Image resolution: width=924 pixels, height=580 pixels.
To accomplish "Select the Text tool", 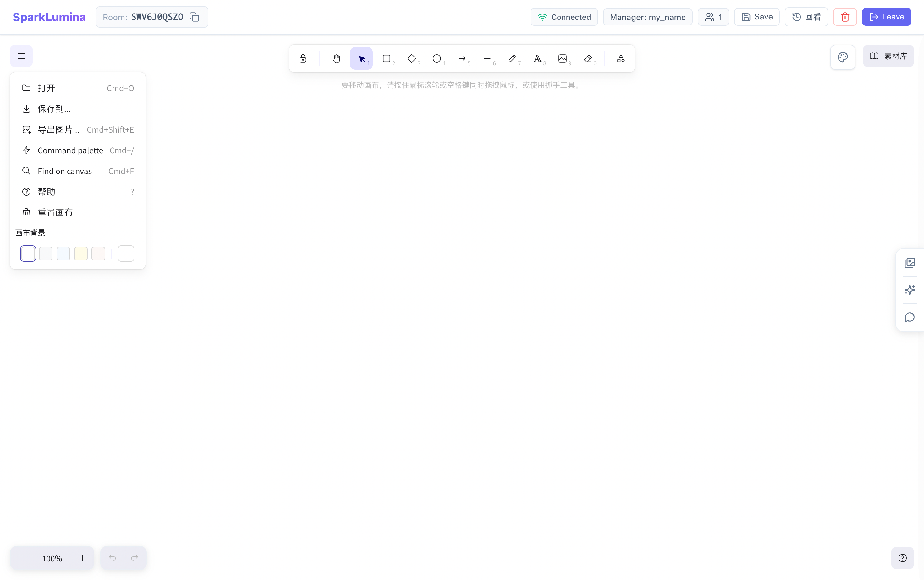I will [x=537, y=58].
